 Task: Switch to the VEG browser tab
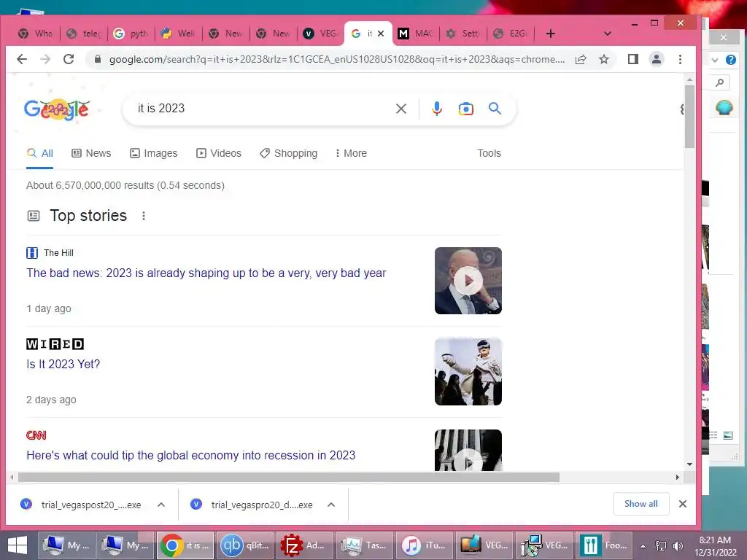click(x=321, y=34)
